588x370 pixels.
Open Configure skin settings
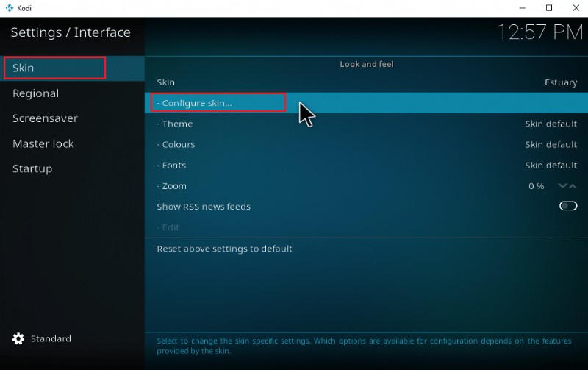coord(366,103)
